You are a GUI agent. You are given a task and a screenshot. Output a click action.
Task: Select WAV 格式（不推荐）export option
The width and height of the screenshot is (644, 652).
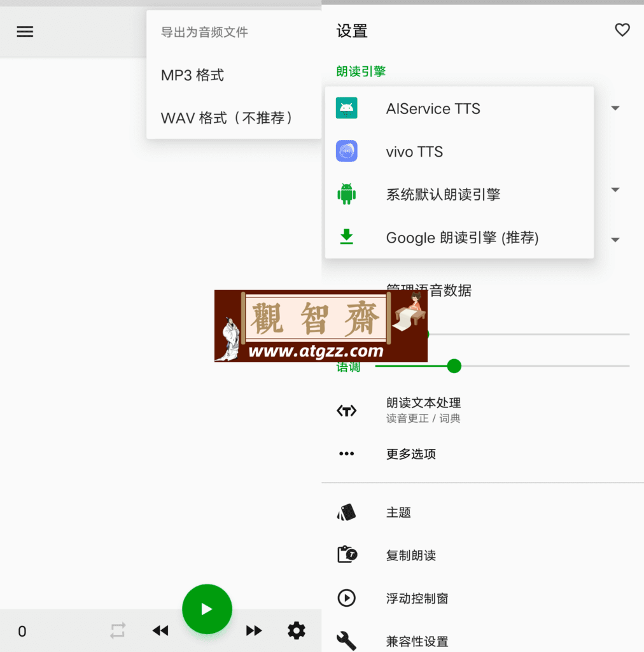pos(234,118)
